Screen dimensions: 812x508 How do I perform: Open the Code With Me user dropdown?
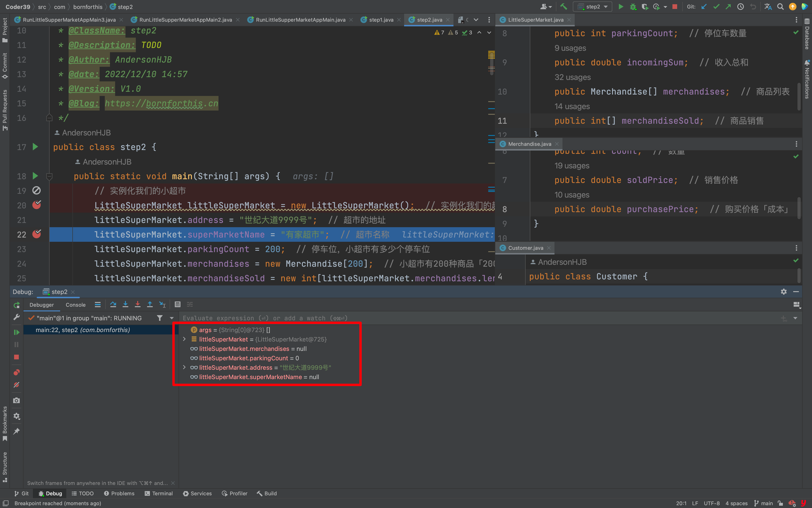point(546,7)
